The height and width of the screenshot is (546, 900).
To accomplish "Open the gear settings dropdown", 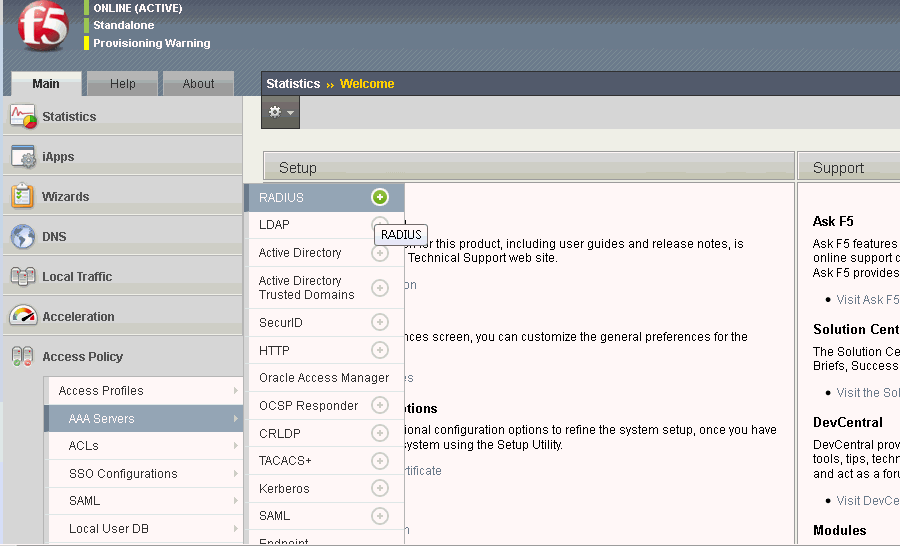I will (280, 112).
